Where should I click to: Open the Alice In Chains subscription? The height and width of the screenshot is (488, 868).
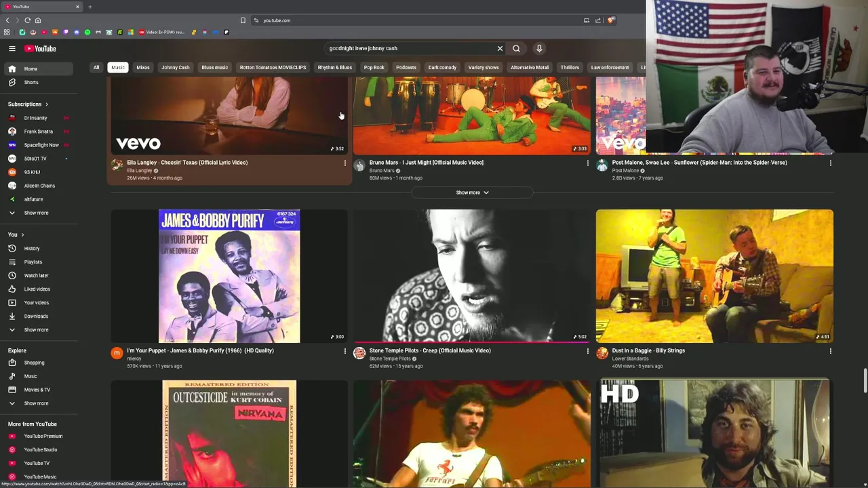click(x=39, y=186)
